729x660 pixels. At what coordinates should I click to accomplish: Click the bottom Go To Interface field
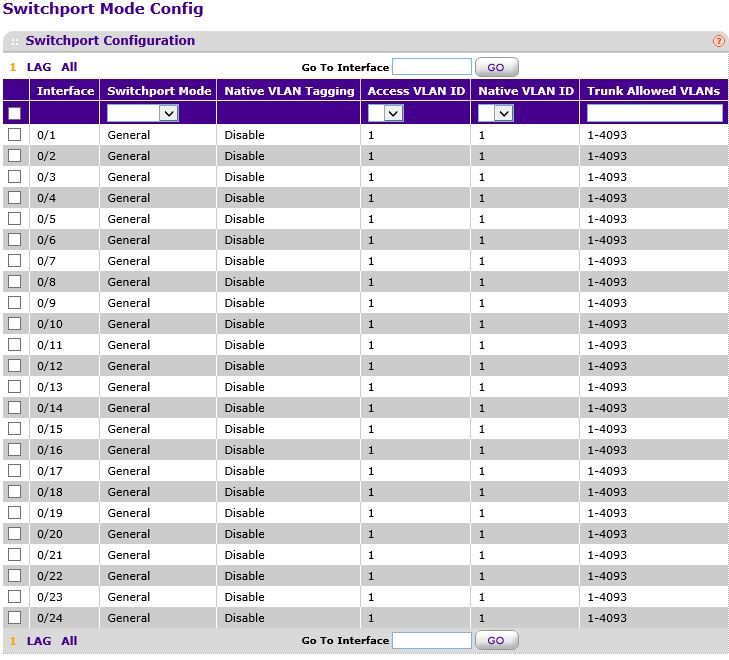(x=432, y=640)
